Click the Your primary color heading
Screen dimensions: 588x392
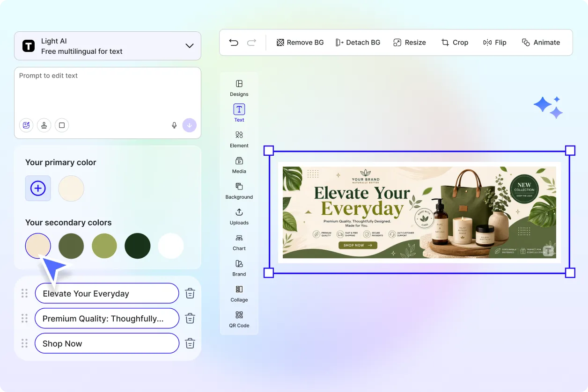coord(61,162)
